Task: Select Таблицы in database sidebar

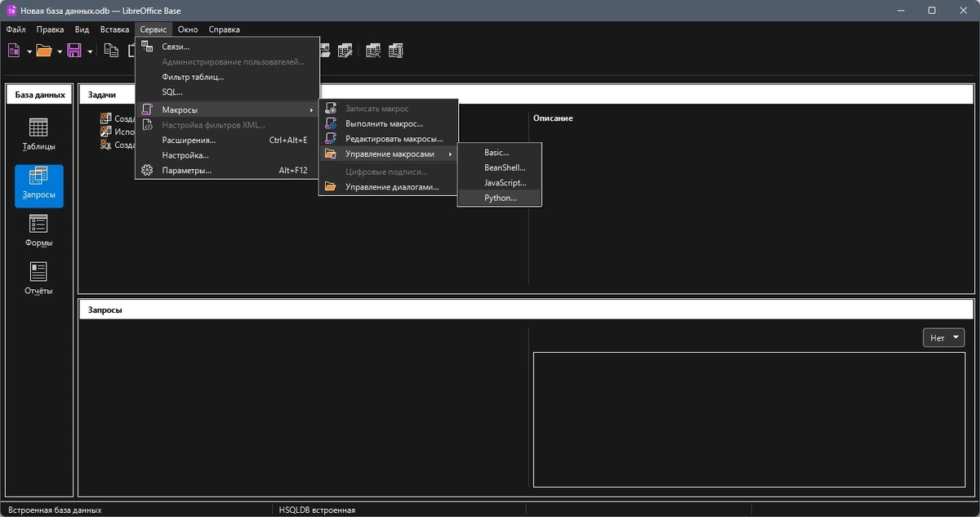Action: 38,135
